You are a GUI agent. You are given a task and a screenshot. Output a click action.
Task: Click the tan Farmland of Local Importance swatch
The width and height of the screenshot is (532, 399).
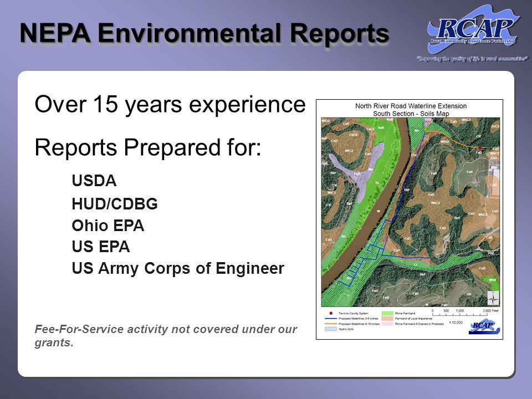pos(387,319)
